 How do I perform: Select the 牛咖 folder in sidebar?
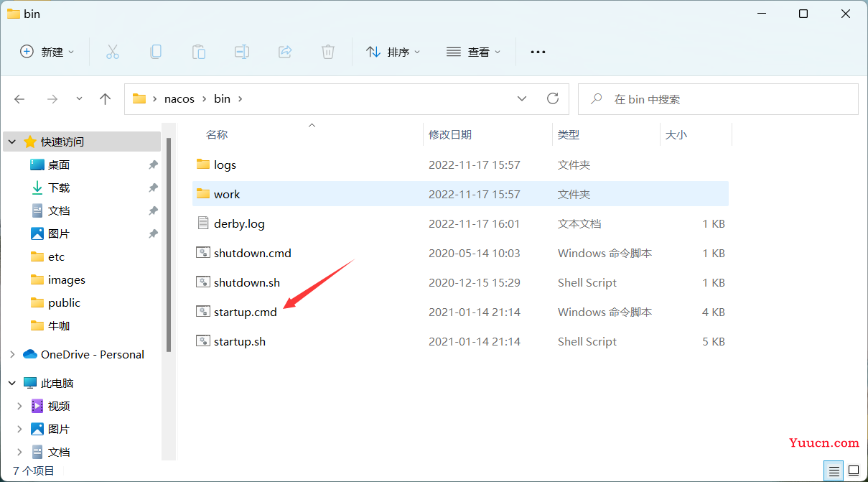coord(50,325)
